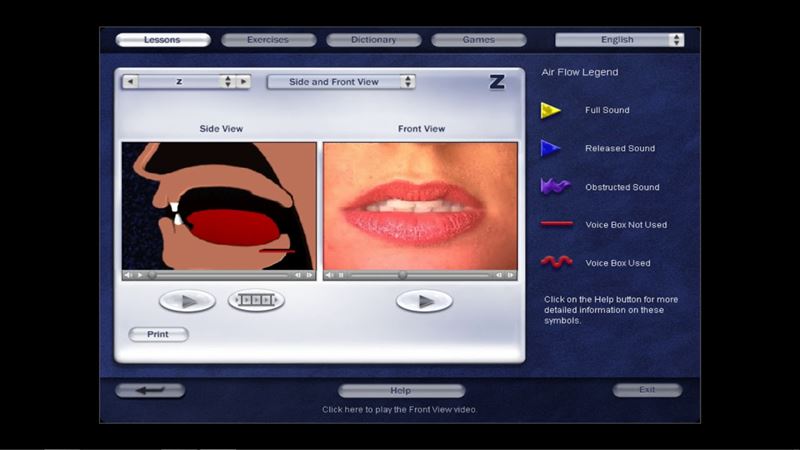Click the Print button
This screenshot has width=800, height=450.
click(x=158, y=334)
